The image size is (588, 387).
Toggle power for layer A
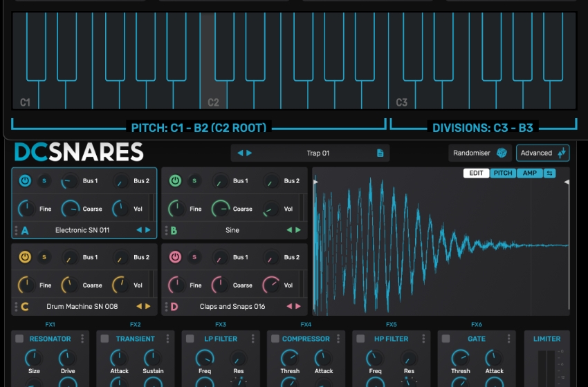[25, 181]
